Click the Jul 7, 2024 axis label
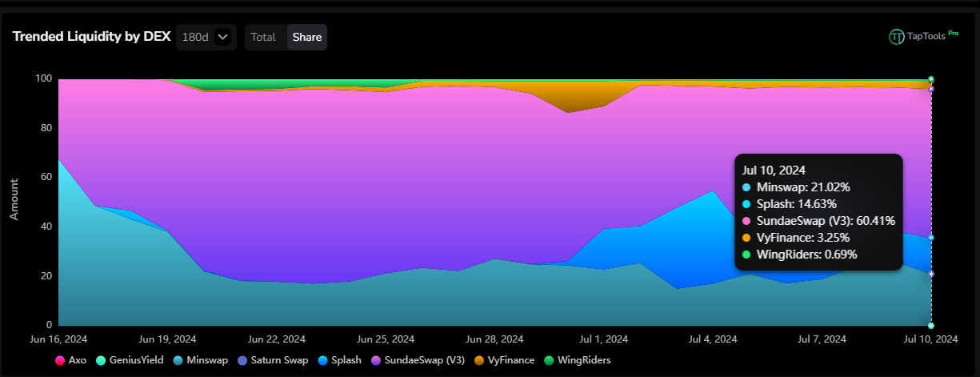This screenshot has height=377, width=980. point(822,339)
